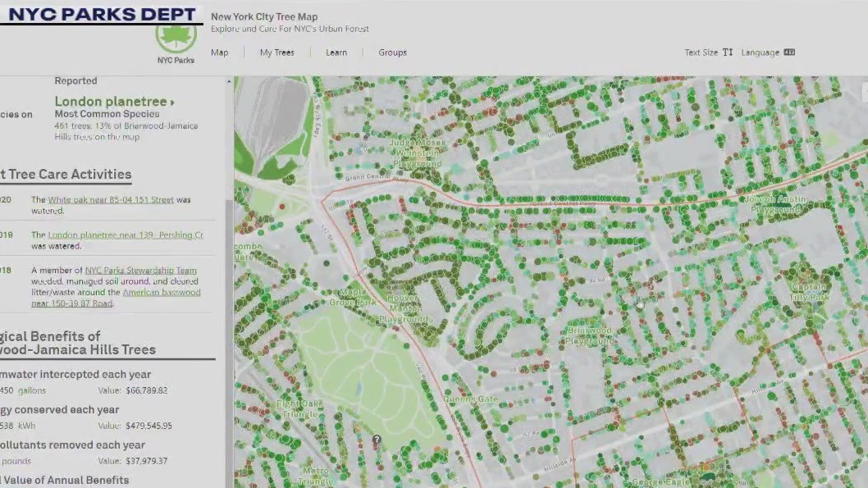Open the Map navigation item

(218, 52)
